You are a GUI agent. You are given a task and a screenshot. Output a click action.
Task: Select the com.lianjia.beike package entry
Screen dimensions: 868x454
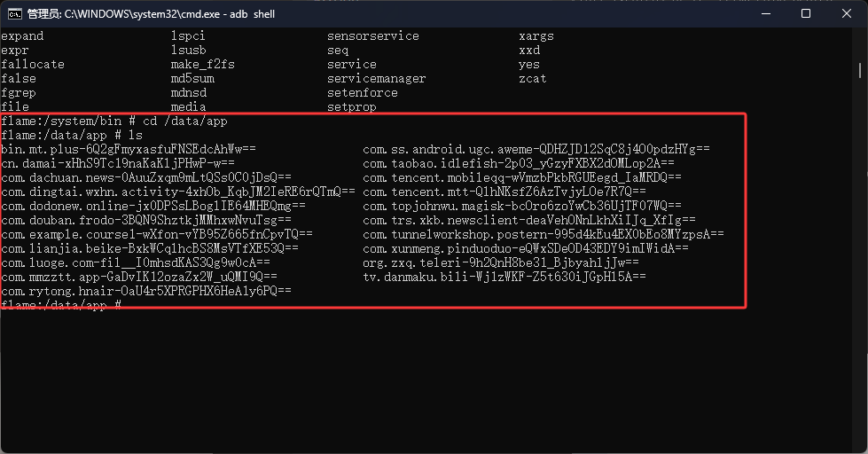coord(150,248)
